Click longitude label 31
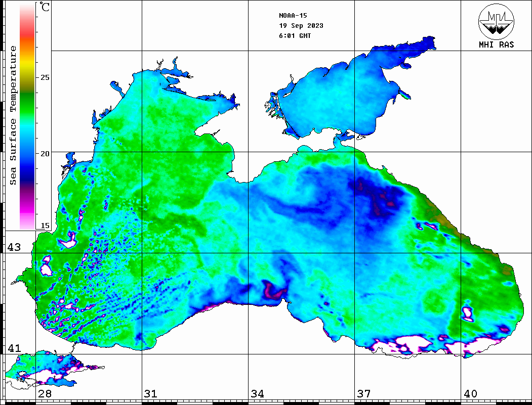Image resolution: width=532 pixels, height=405 pixels. coord(151,394)
